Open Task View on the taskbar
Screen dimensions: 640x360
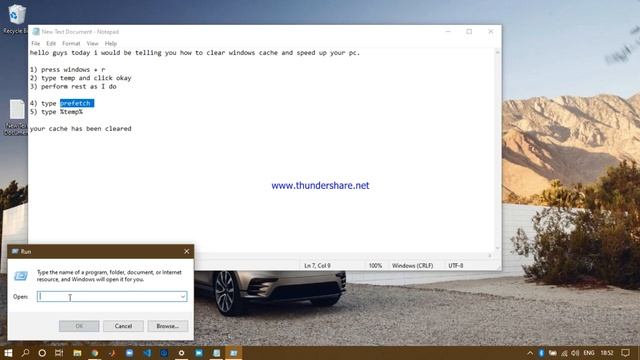coord(59,353)
